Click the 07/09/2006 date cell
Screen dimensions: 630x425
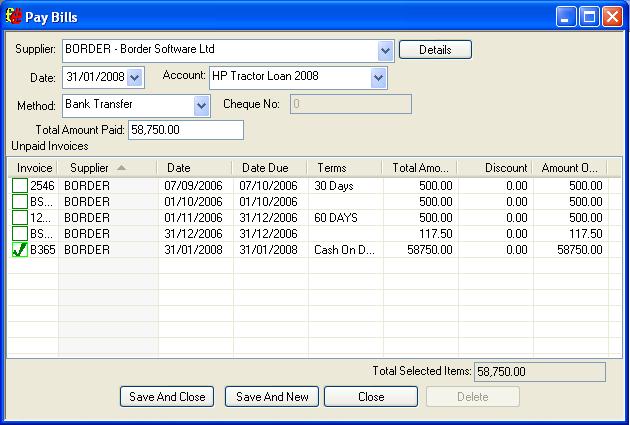193,186
